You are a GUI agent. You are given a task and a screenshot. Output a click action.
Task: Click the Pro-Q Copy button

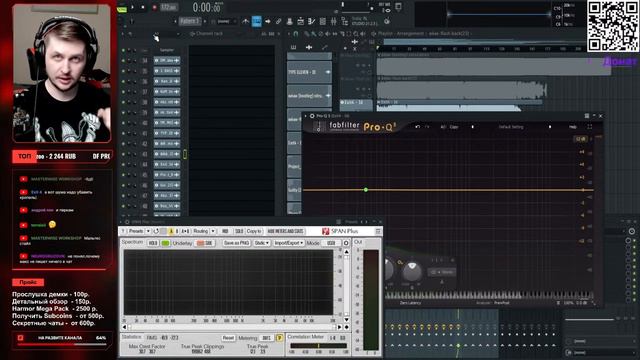[454, 127]
